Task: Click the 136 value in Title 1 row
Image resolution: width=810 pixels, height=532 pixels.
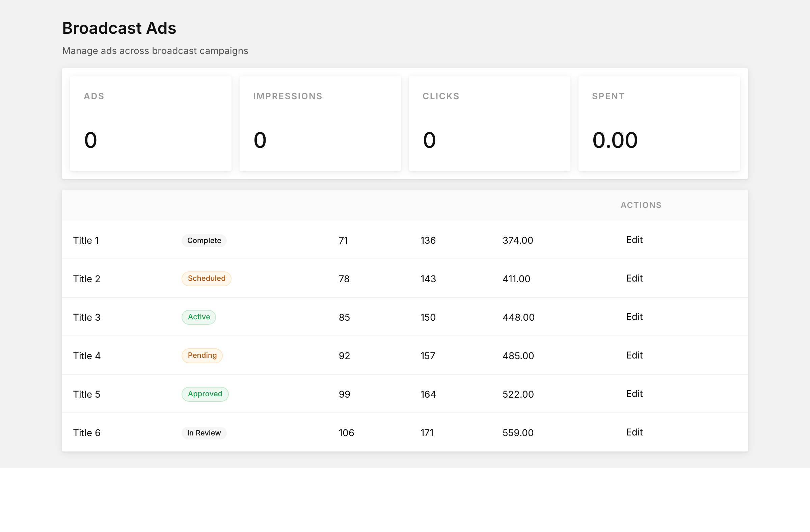Action: 428,240
